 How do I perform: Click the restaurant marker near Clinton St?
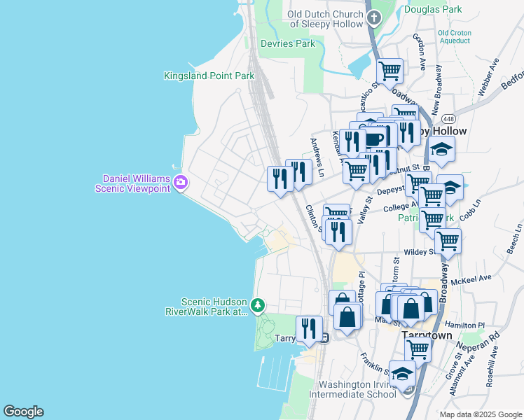[x=339, y=231]
